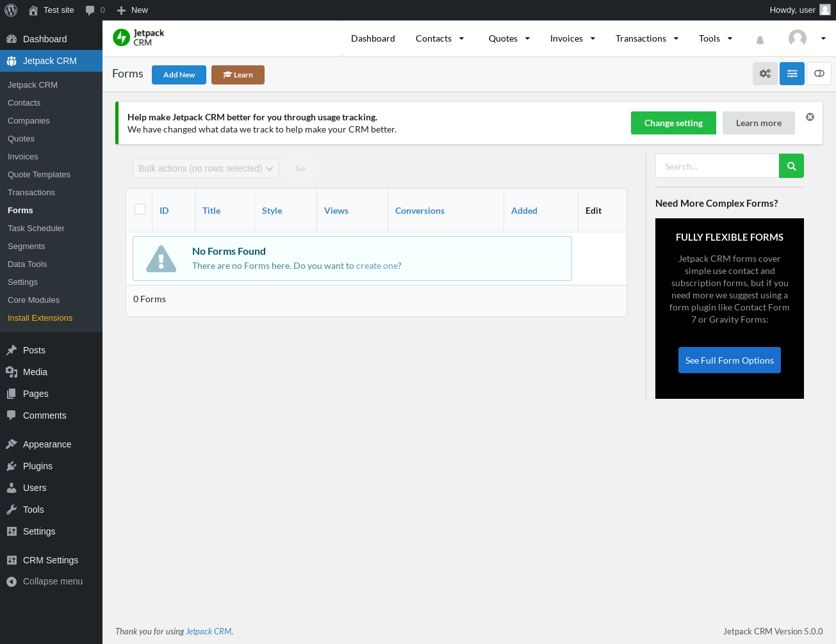Open the Howdy, user account menu

[x=799, y=10]
